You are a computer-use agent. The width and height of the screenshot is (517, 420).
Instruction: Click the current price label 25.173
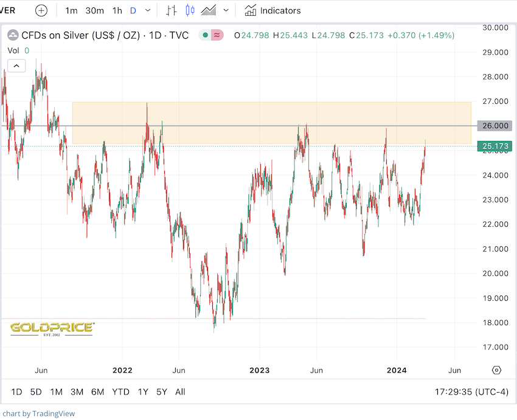pos(495,146)
